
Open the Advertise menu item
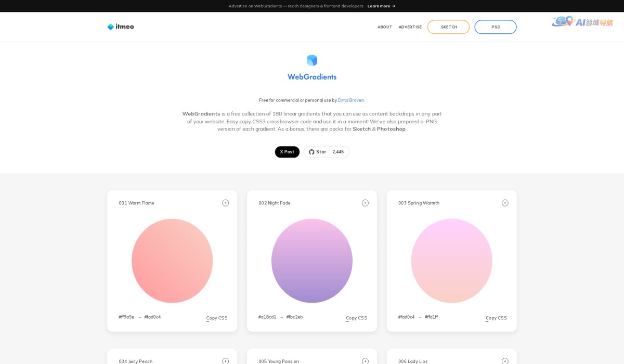(410, 27)
